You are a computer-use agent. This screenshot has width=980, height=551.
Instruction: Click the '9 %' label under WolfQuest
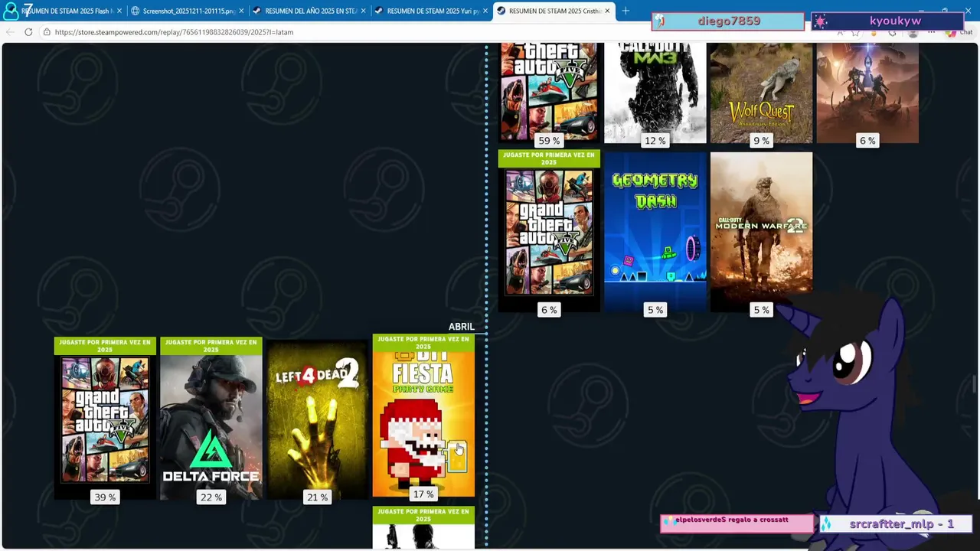pos(761,141)
